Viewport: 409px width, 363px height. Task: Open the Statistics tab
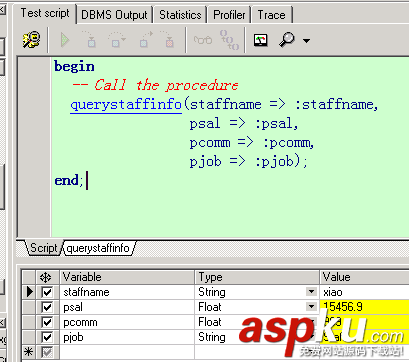(180, 15)
